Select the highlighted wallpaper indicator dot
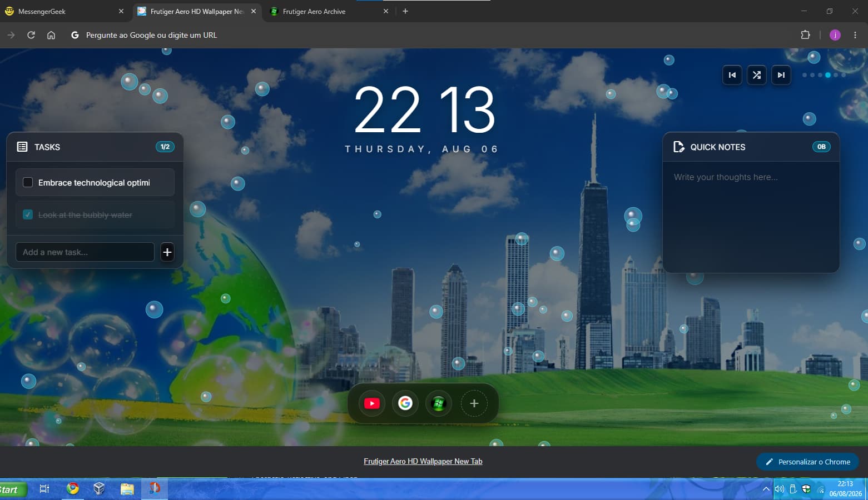This screenshot has height=500, width=868. tap(828, 75)
